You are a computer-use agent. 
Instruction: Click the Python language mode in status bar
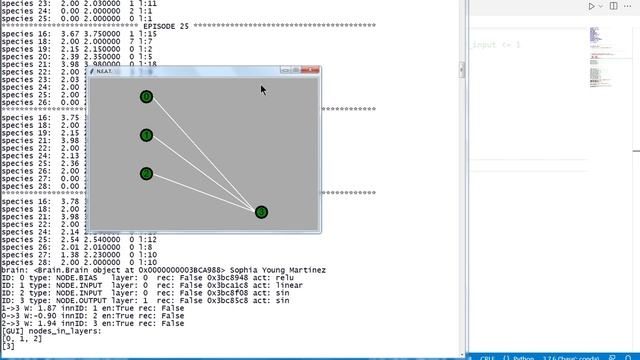point(523,358)
